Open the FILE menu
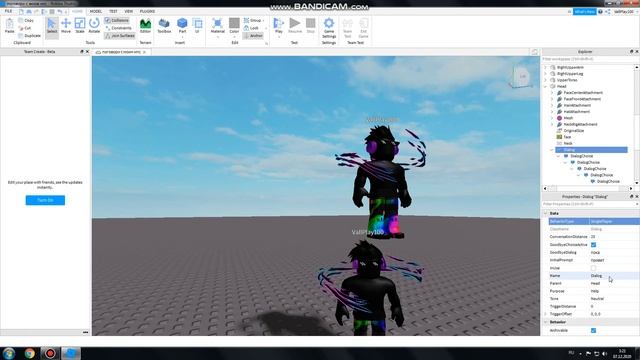Screen dimensions: 640x360 click(x=8, y=11)
